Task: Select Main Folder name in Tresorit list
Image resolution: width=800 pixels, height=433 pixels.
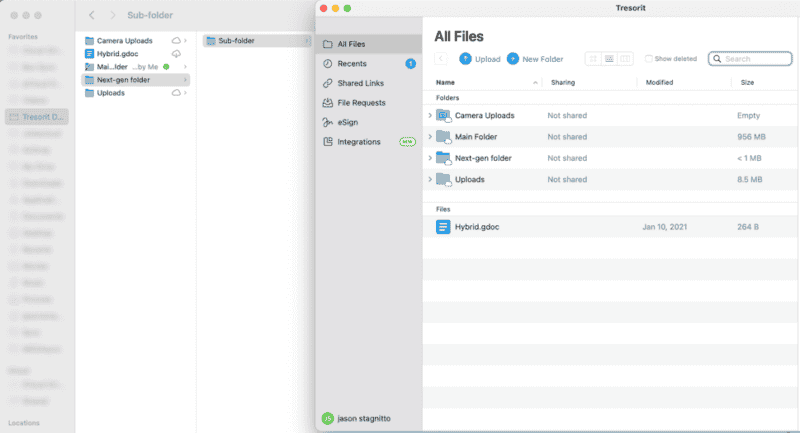Action: (476, 137)
